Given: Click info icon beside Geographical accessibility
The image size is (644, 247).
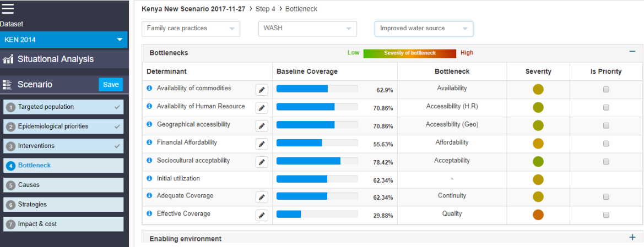Looking at the screenshot, I should click(x=149, y=124).
